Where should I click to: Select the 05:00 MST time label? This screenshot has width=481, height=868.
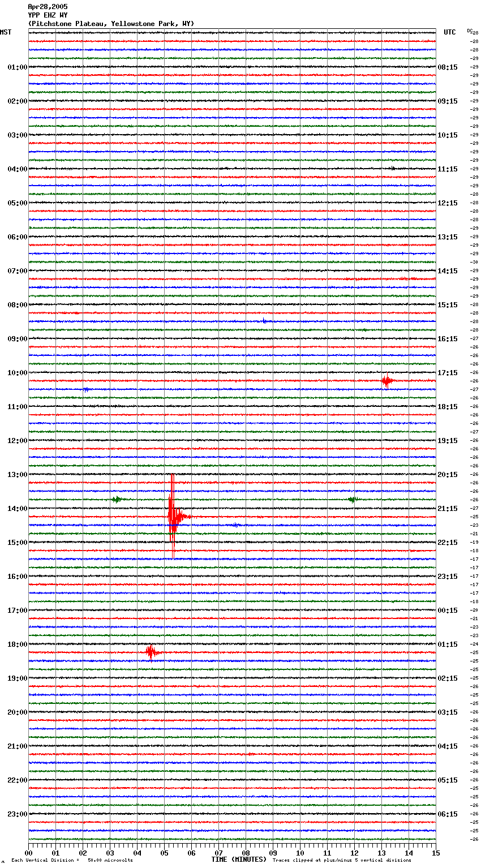[18, 203]
